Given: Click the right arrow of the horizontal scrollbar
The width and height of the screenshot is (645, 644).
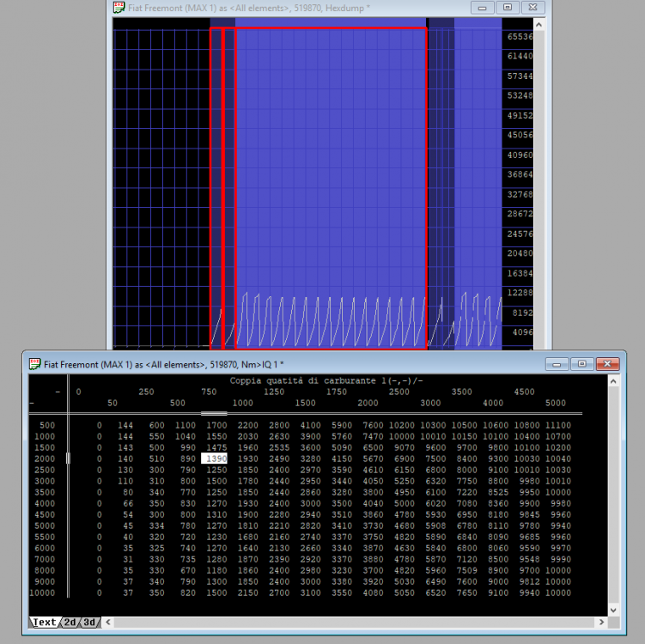Looking at the screenshot, I should point(602,623).
